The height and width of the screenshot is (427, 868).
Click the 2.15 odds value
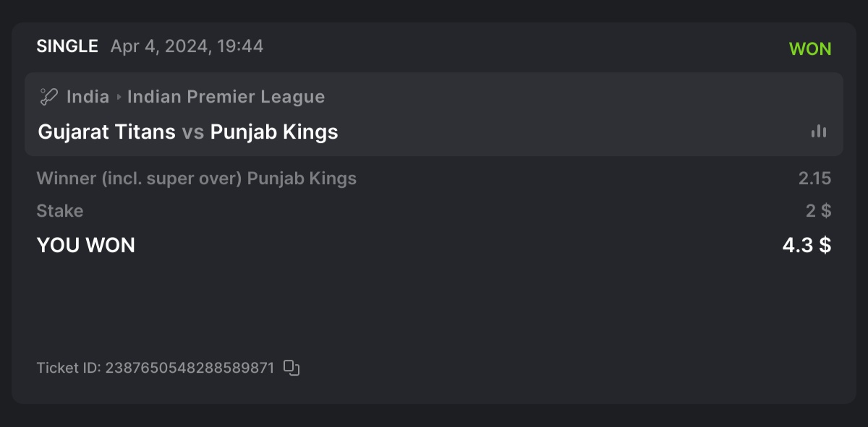pyautogui.click(x=814, y=178)
